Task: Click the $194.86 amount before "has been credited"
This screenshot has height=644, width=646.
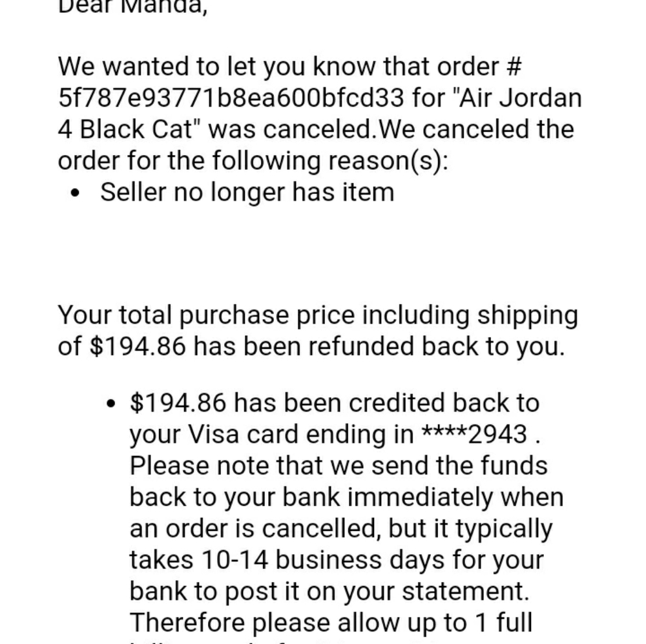Action: [x=178, y=402]
